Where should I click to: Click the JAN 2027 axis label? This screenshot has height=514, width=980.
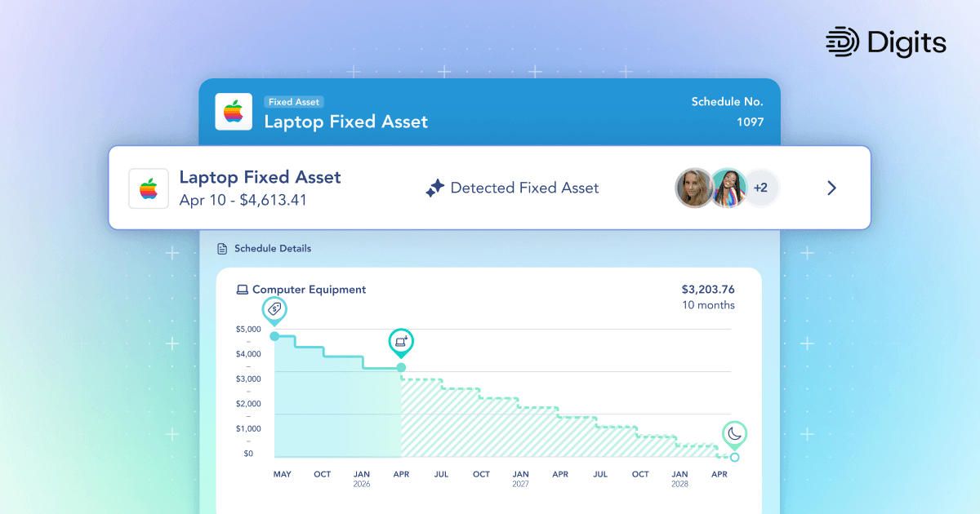[521, 479]
